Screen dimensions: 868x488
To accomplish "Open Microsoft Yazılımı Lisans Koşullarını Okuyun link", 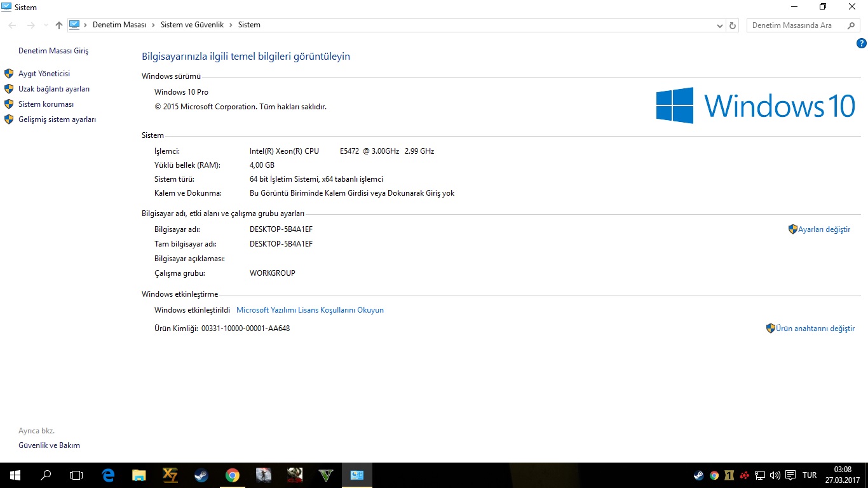I will pyautogui.click(x=309, y=310).
